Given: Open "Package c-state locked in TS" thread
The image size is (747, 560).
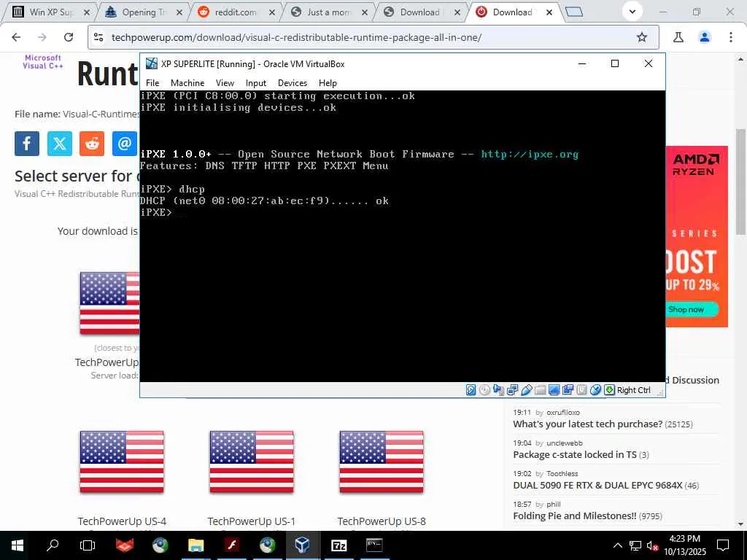Looking at the screenshot, I should (x=575, y=454).
